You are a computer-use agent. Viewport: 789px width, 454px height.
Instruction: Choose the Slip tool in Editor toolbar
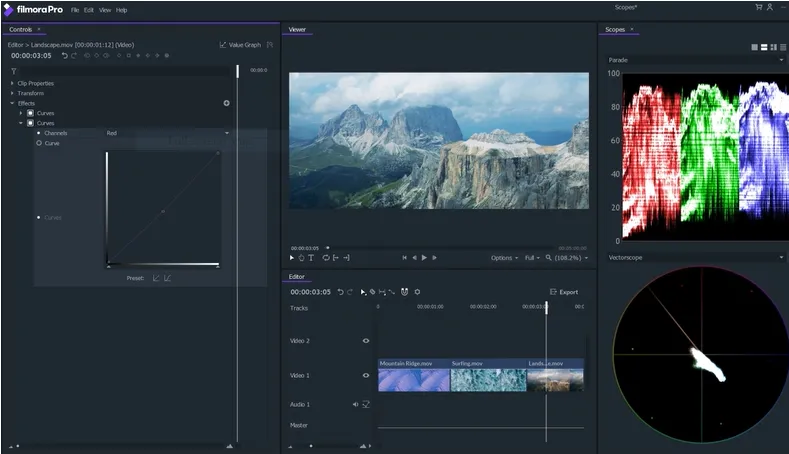382,292
